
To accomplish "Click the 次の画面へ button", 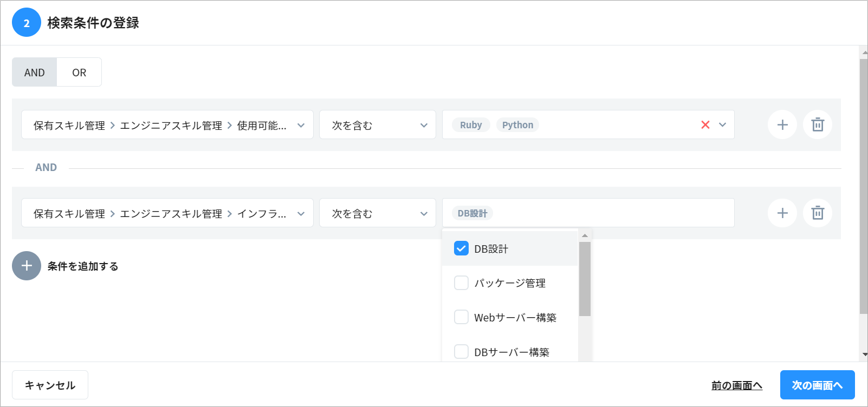I will pyautogui.click(x=817, y=385).
